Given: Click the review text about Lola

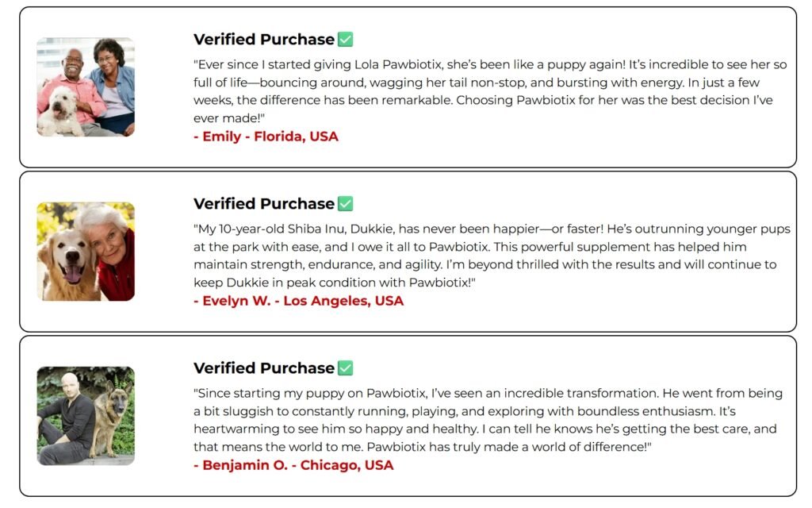Looking at the screenshot, I should coord(492,91).
